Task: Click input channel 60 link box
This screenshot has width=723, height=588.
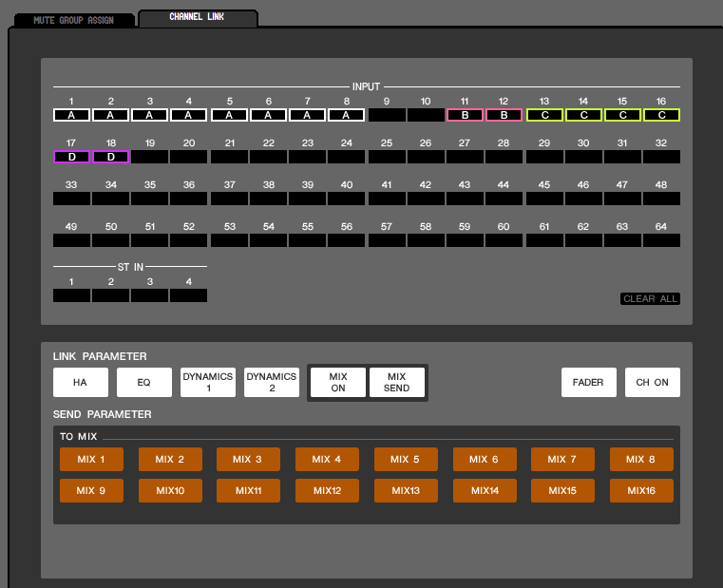Action: (504, 240)
